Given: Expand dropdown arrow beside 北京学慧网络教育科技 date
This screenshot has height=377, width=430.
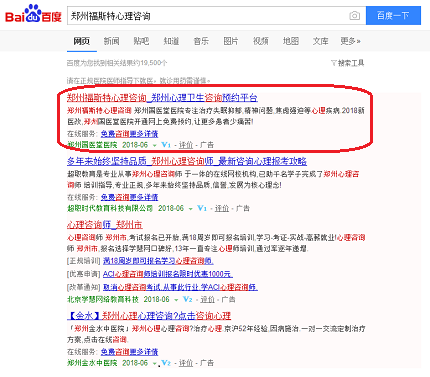Looking at the screenshot, I should [x=176, y=300].
